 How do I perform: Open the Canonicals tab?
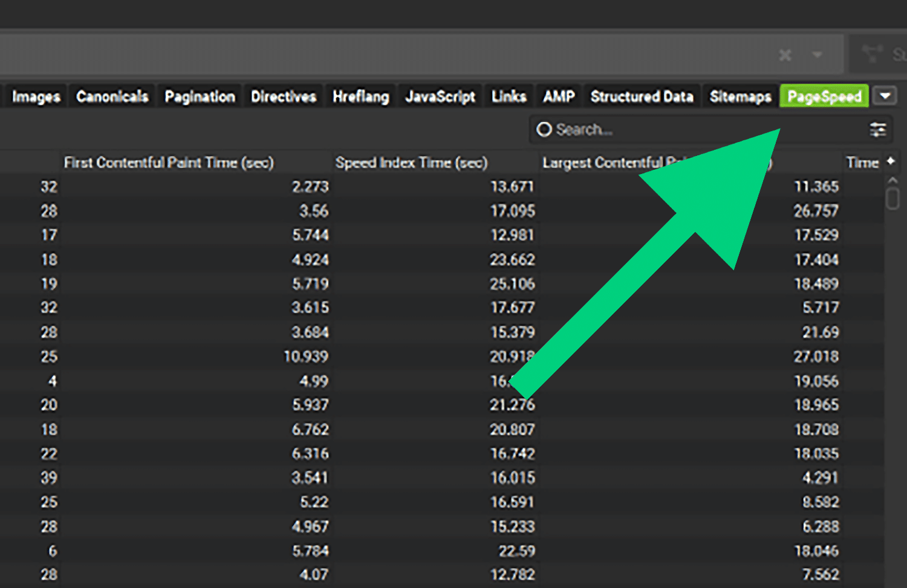coord(112,97)
